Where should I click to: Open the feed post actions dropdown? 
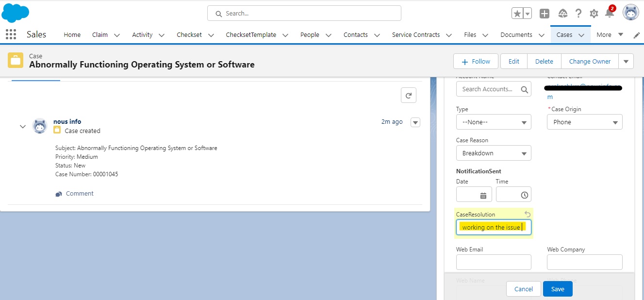tap(415, 122)
